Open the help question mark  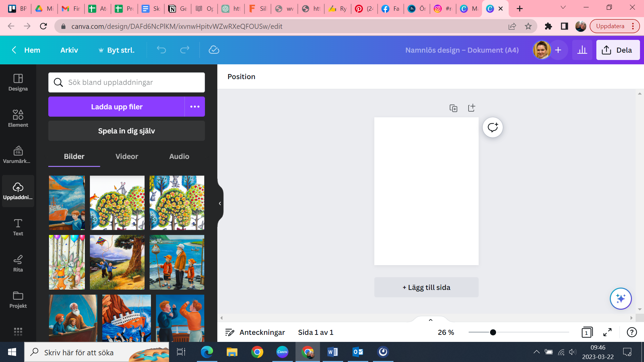(x=632, y=332)
